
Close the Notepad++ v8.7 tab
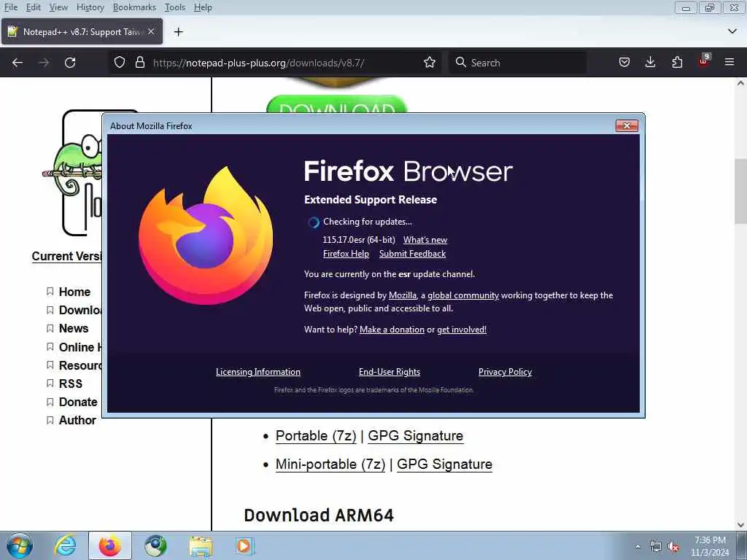[151, 31]
